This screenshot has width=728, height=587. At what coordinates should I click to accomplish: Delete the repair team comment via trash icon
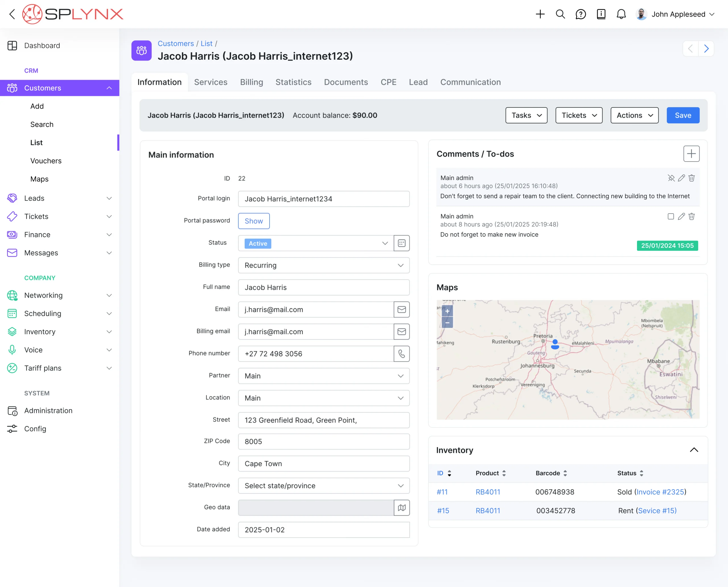pos(692,178)
